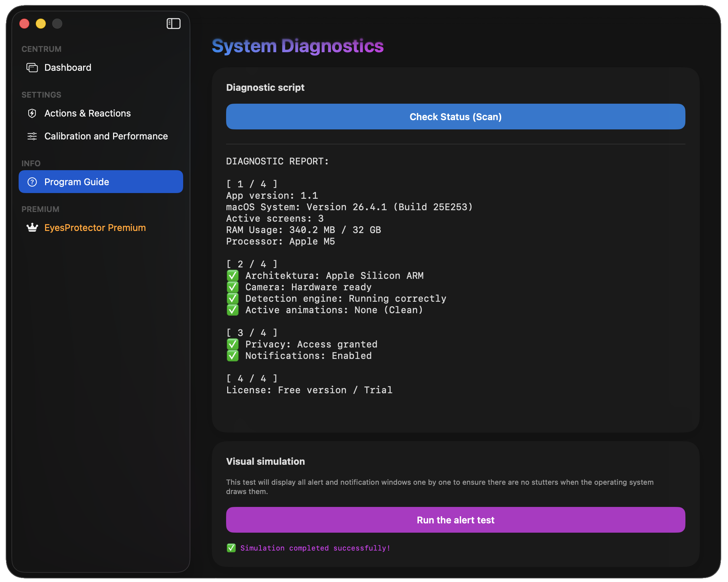This screenshot has width=728, height=582.
Task: Click the Active screens: 3 line
Action: point(275,218)
